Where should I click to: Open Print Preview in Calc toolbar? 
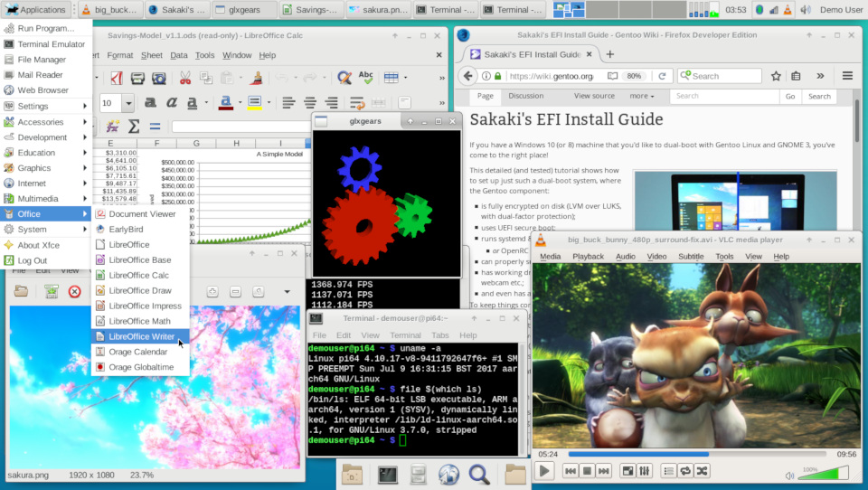[159, 78]
